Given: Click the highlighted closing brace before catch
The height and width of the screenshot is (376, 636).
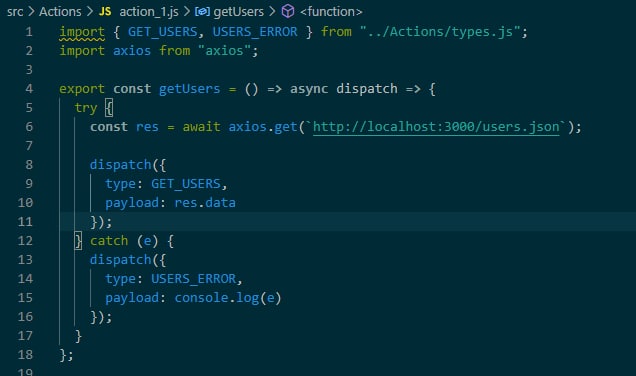Looking at the screenshot, I should tap(78, 241).
